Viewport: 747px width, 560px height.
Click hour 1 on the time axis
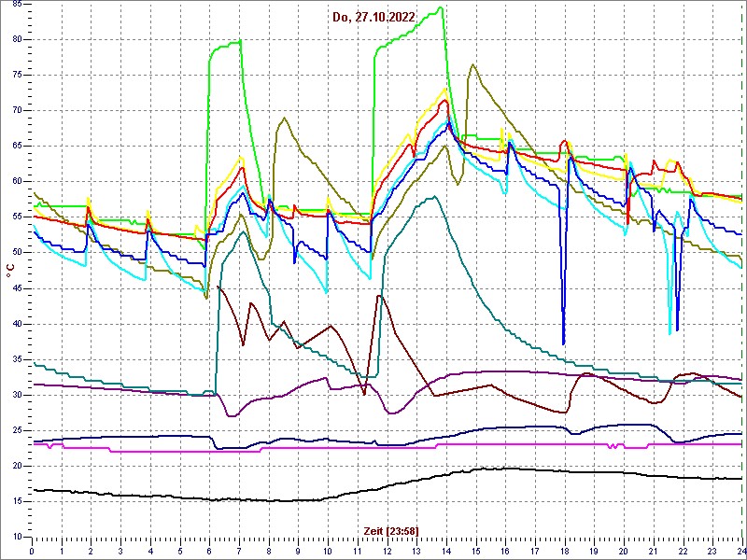pos(62,551)
